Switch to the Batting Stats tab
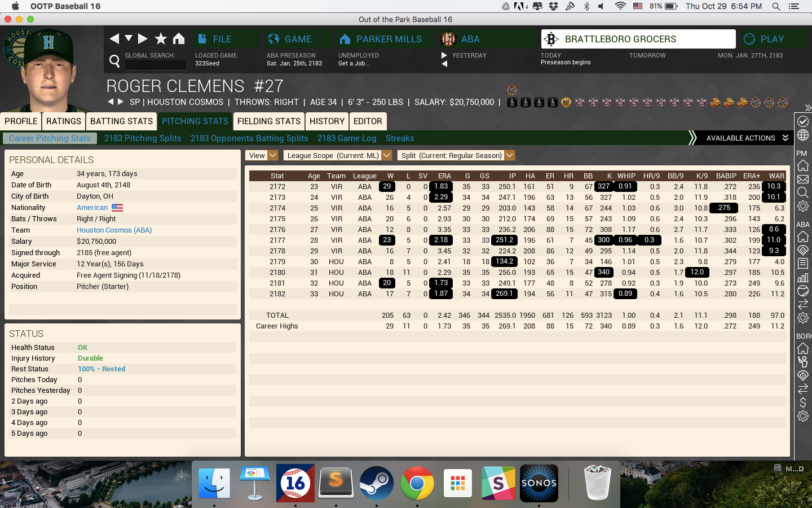812x508 pixels. tap(121, 121)
